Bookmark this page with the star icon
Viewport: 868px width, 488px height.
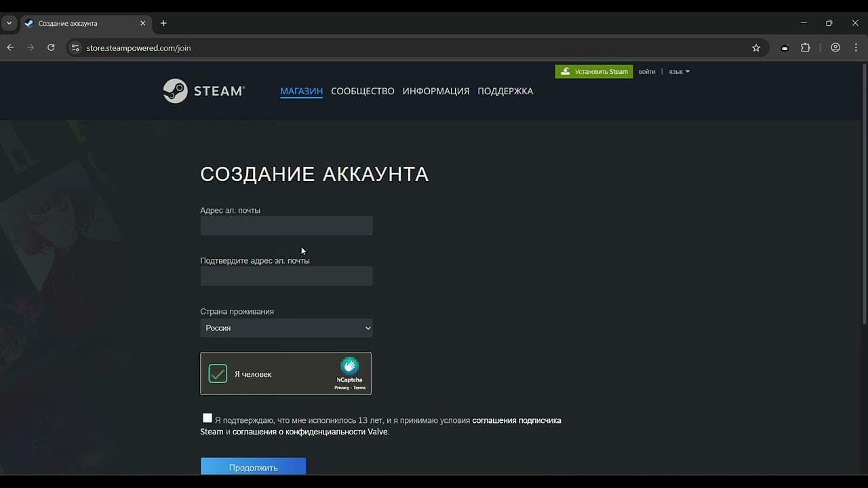click(x=756, y=47)
